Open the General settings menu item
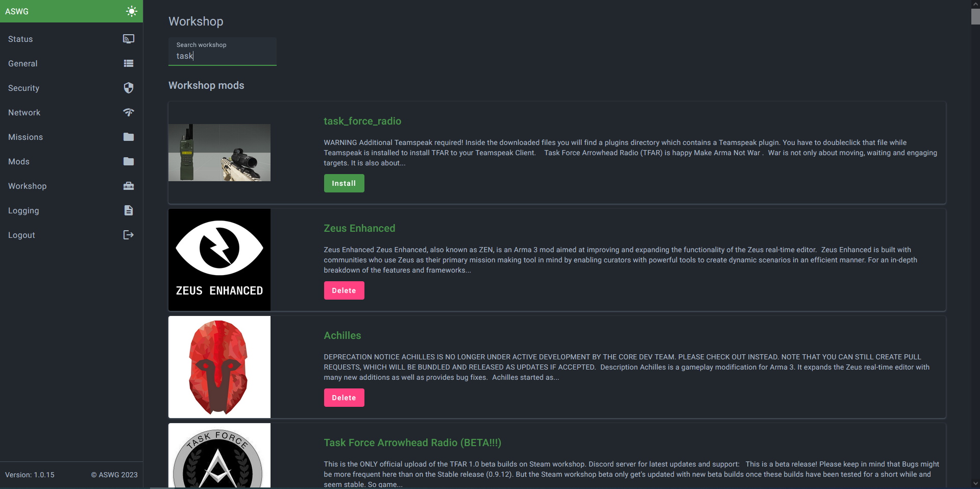This screenshot has width=980, height=489. click(x=71, y=63)
